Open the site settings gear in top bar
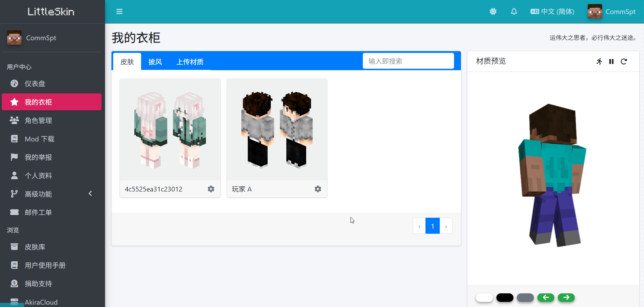 pyautogui.click(x=493, y=11)
